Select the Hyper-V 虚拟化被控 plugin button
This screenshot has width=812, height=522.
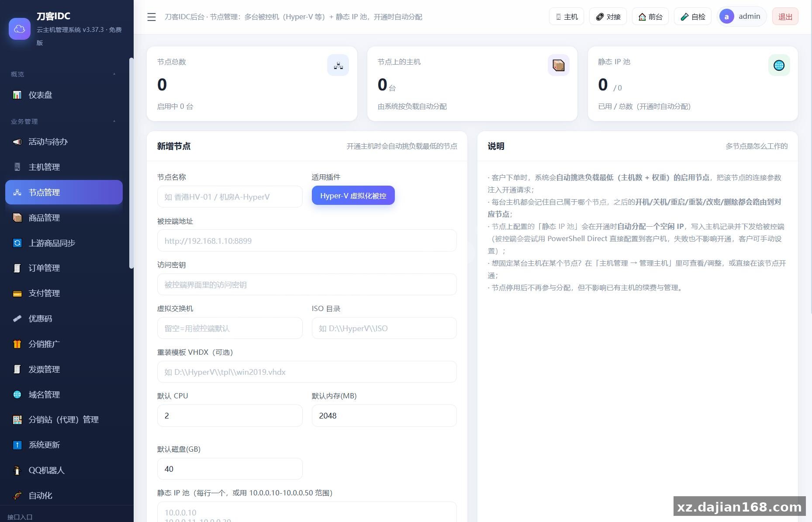pos(353,195)
